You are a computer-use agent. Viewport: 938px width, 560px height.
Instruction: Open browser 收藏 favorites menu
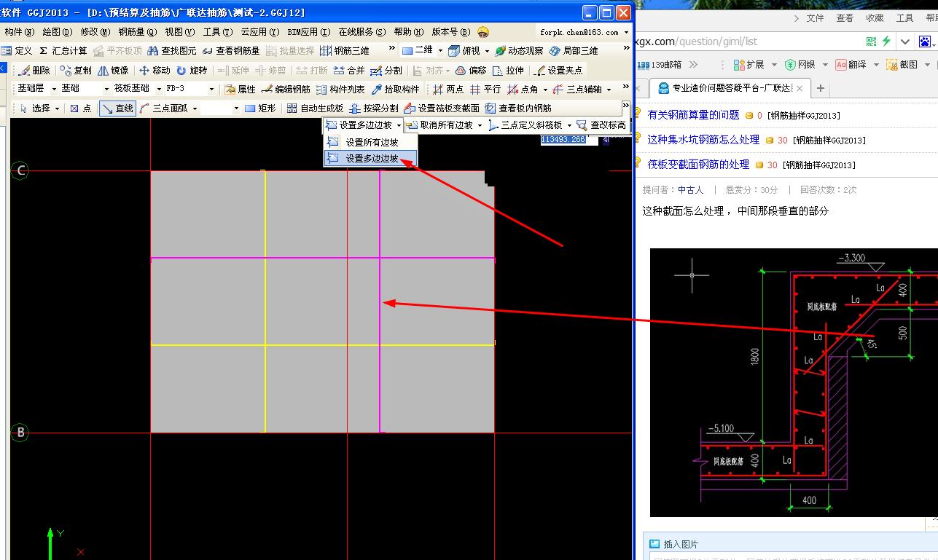click(x=875, y=18)
